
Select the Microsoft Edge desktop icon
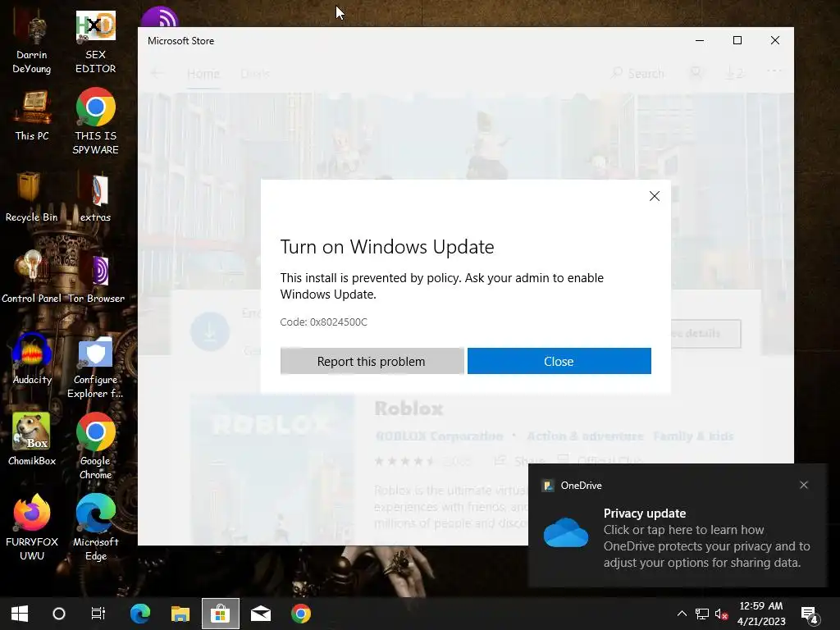[x=95, y=527]
